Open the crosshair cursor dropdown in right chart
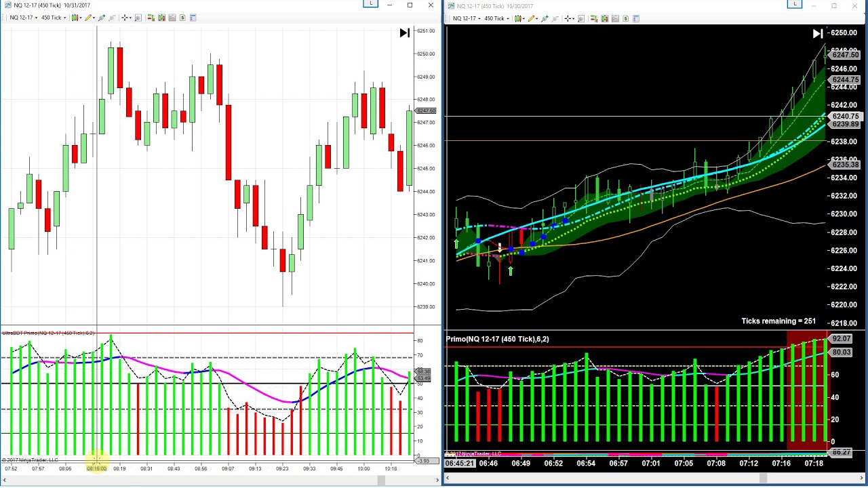Viewport: 868px width, 488px height. click(570, 18)
